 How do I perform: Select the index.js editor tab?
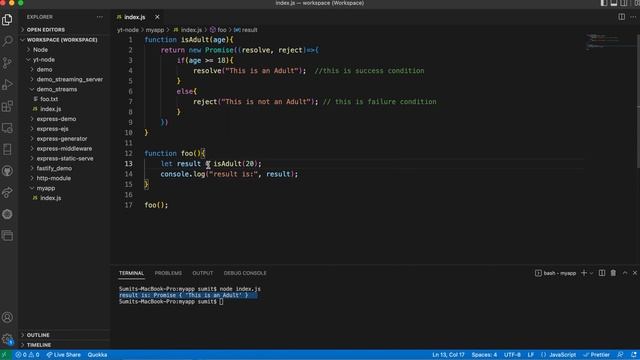[x=135, y=17]
